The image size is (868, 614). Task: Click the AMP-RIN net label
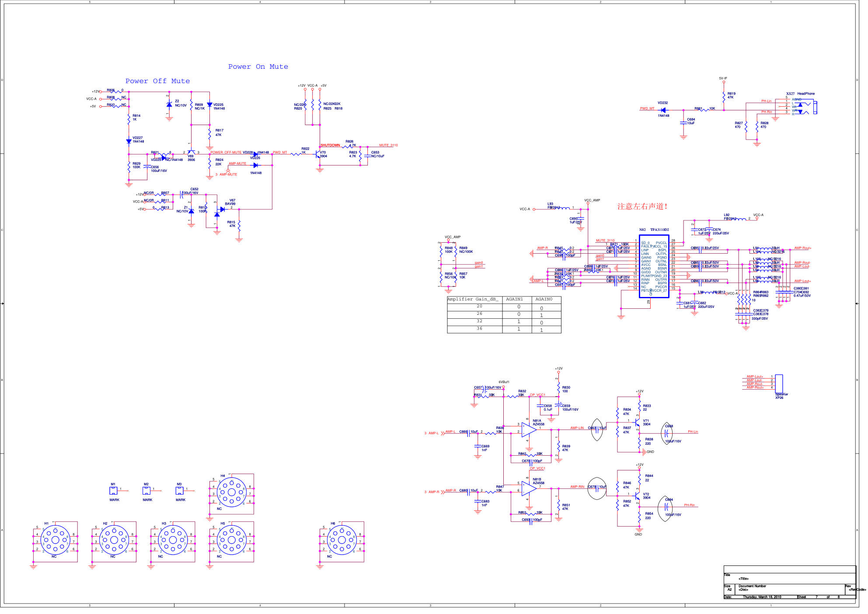577,487
